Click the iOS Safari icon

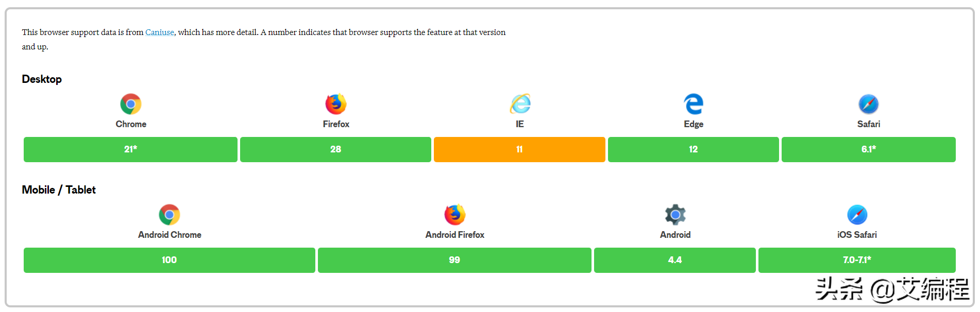tap(857, 215)
